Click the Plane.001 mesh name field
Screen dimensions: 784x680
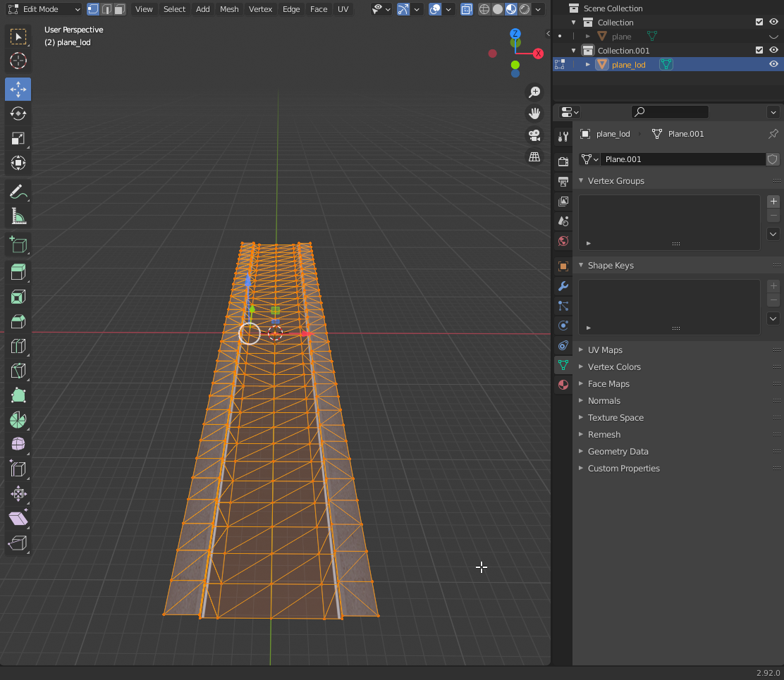(682, 159)
